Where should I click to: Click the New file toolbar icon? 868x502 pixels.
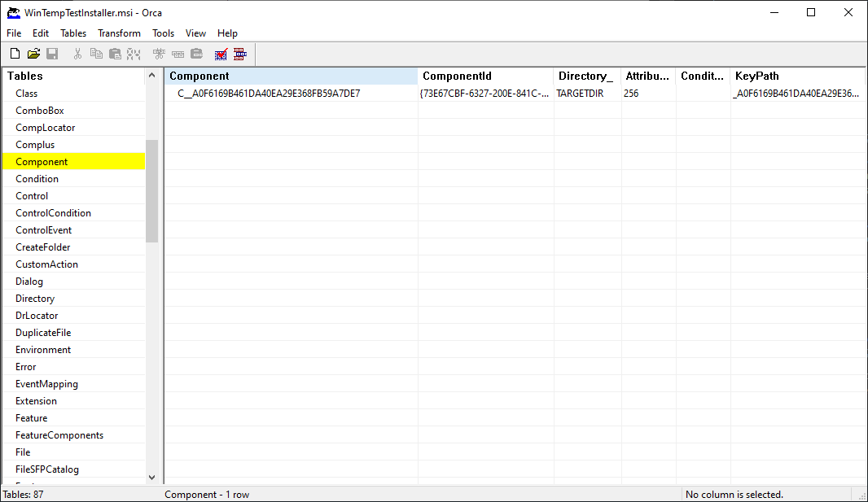(15, 54)
